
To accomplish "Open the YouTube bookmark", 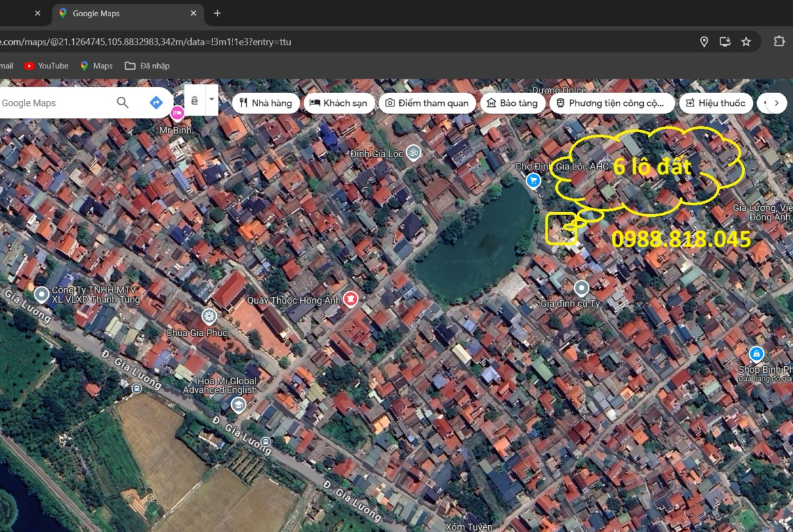I will [46, 66].
